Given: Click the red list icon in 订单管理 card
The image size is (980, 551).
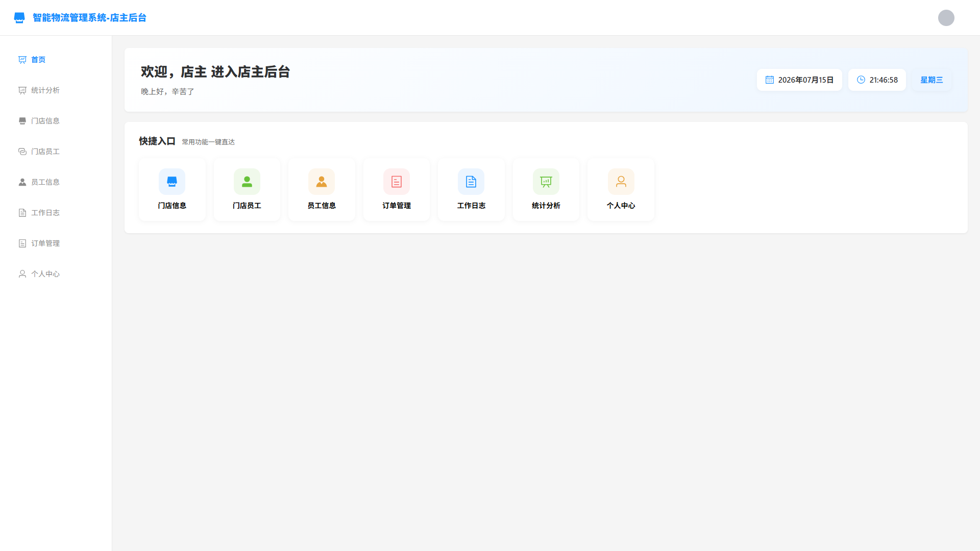Looking at the screenshot, I should click(x=397, y=182).
